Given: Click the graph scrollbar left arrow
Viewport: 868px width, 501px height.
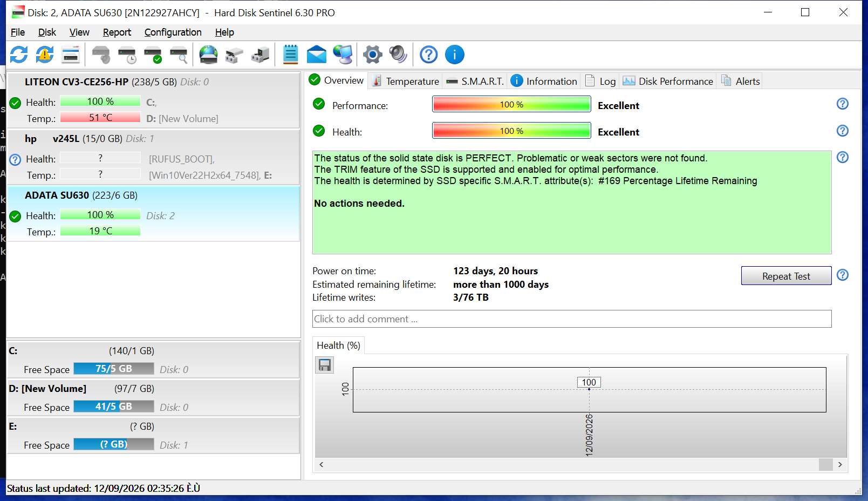Looking at the screenshot, I should tap(322, 464).
